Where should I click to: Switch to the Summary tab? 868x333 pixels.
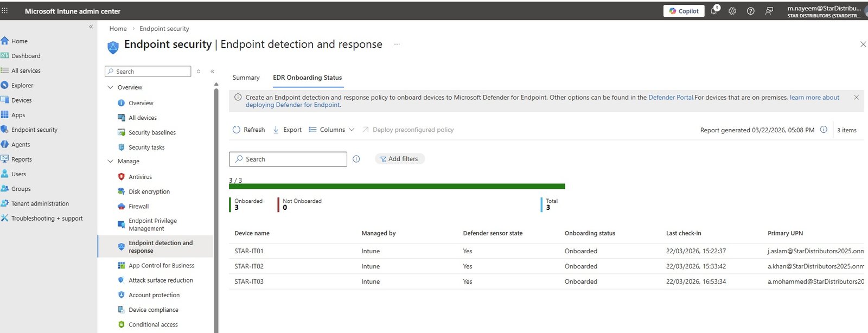pyautogui.click(x=246, y=78)
